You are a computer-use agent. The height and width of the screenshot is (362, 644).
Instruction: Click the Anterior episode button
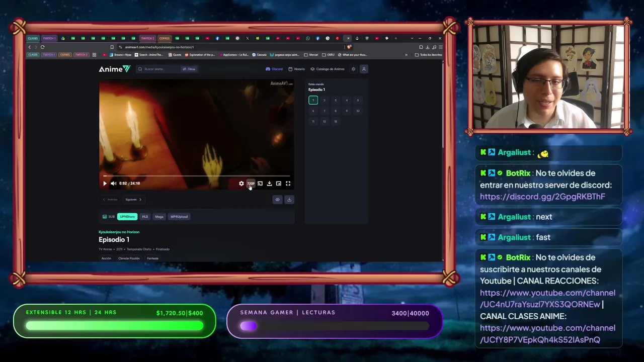[110, 200]
